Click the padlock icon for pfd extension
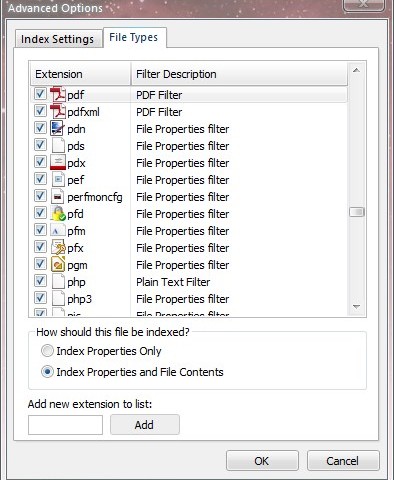The width and height of the screenshot is (394, 480). point(58,213)
